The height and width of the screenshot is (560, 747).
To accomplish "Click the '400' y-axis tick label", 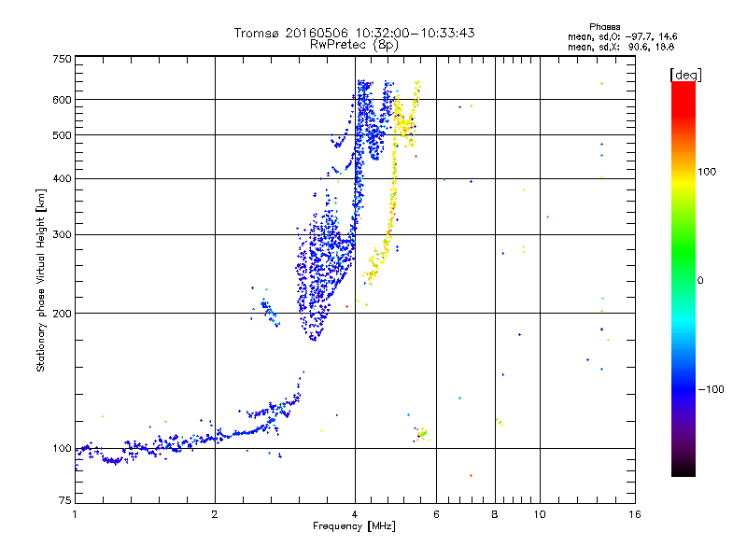I will (62, 179).
